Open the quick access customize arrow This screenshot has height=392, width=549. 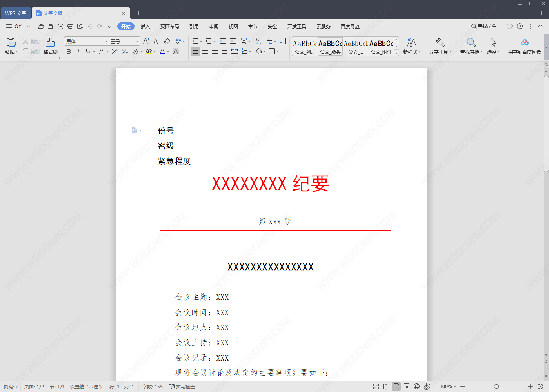pos(109,26)
